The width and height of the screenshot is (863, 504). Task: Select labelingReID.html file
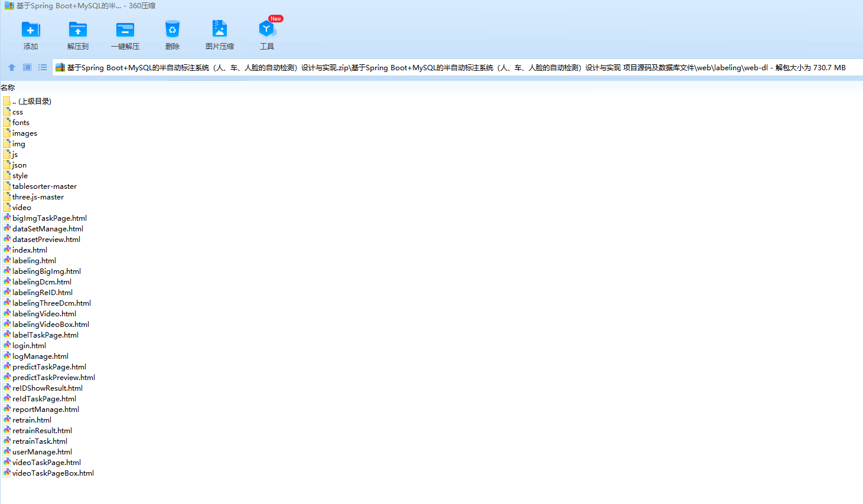coord(38,292)
